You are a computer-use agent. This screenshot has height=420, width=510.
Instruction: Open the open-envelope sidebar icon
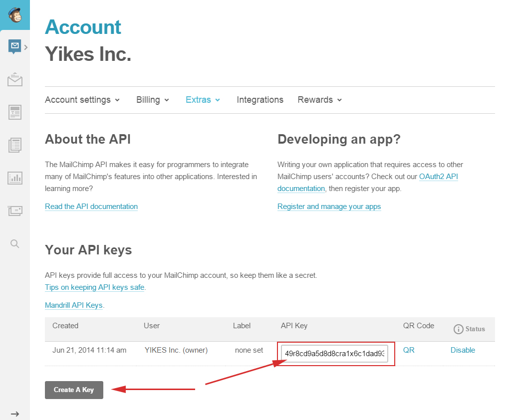[15, 79]
